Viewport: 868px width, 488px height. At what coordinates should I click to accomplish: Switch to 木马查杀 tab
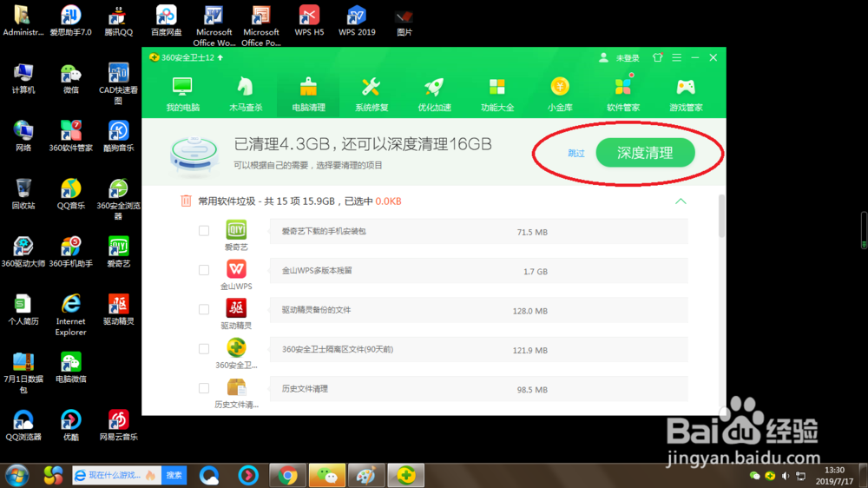coord(246,94)
